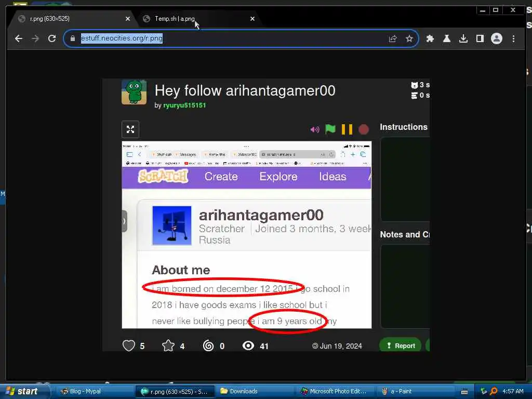Click the browser forward arrow
This screenshot has height=399, width=532.
[x=35, y=38]
